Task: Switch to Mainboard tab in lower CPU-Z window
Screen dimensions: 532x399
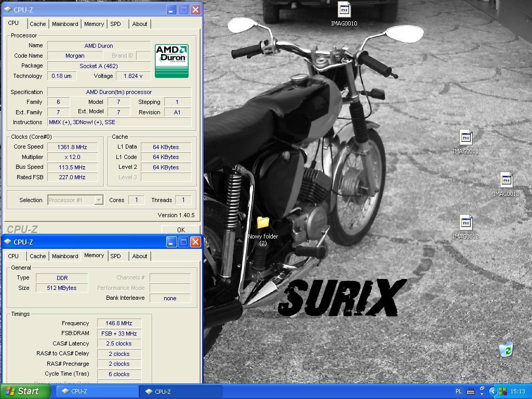Action: pos(65,256)
